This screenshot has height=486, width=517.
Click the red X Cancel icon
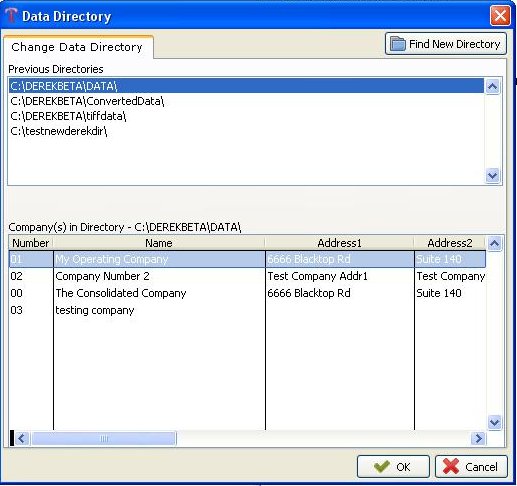pos(451,466)
